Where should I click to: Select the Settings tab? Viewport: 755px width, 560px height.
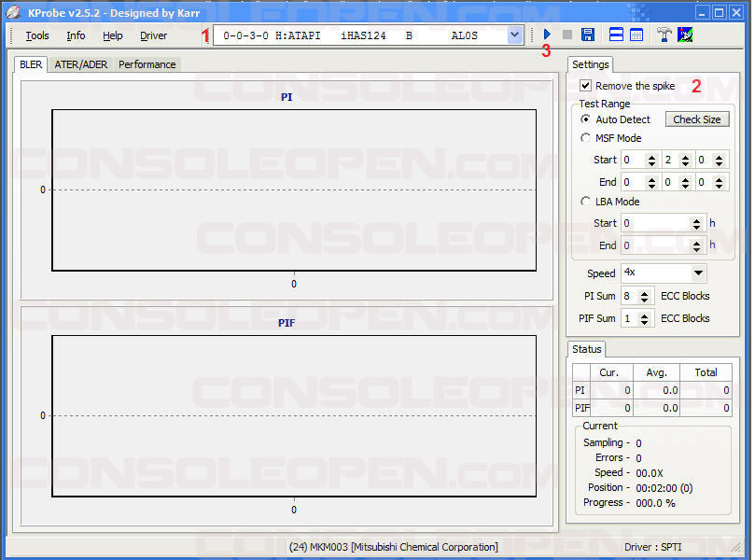[591, 64]
